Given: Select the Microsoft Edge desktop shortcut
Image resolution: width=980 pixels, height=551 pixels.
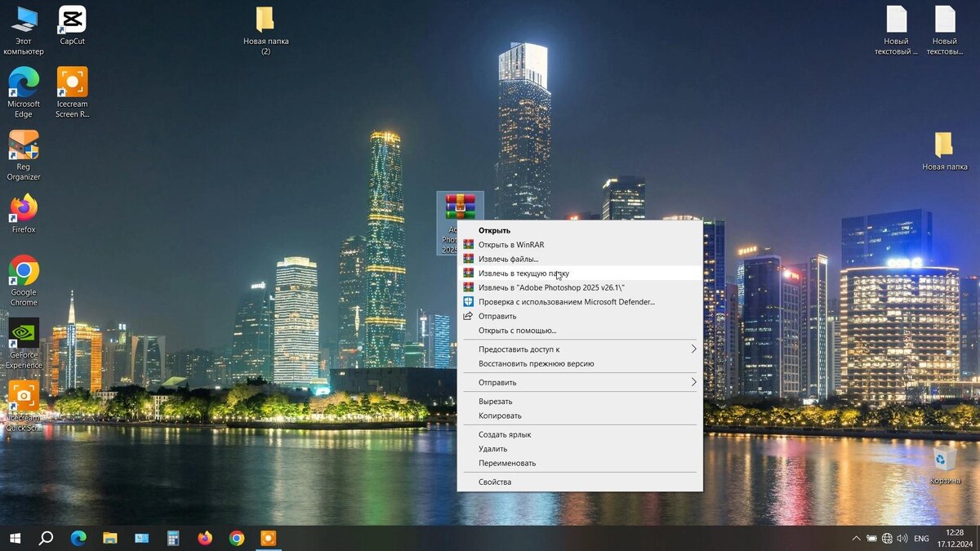Looking at the screenshot, I should [x=24, y=92].
